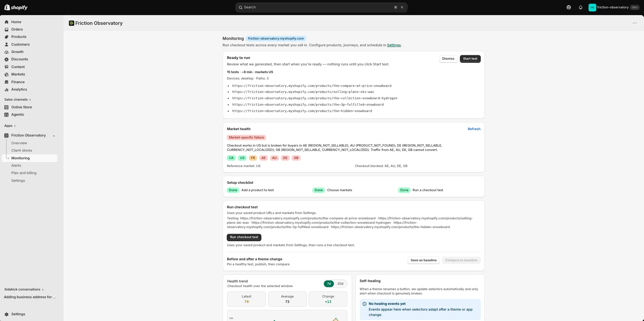This screenshot has height=321, width=644.
Task: Open the Alerts page
Action: coord(16,166)
